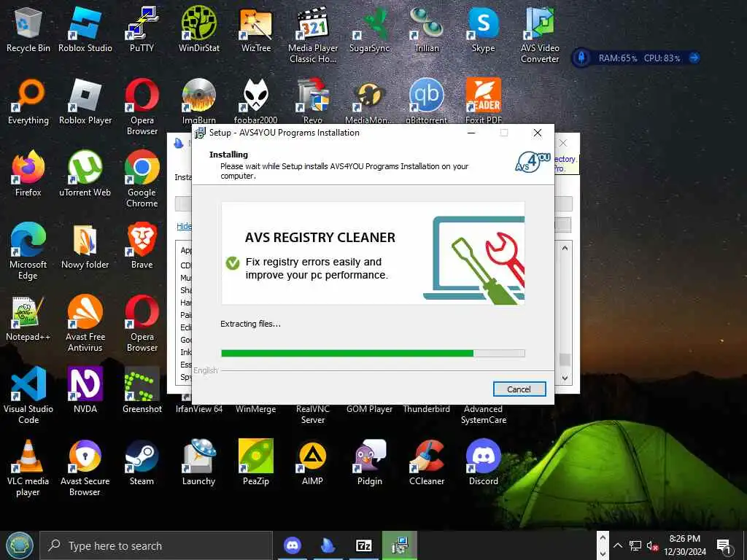Select AVS Video Converter desktop icon

point(540,35)
